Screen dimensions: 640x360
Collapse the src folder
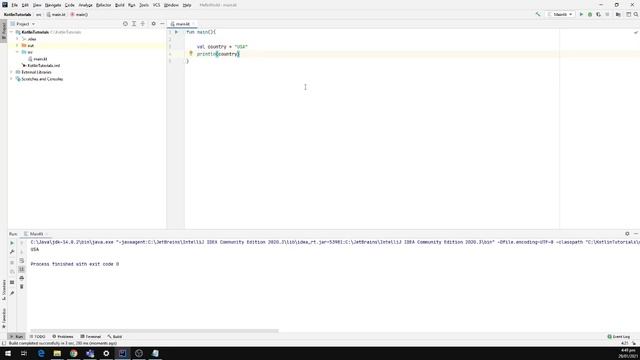coord(17,52)
